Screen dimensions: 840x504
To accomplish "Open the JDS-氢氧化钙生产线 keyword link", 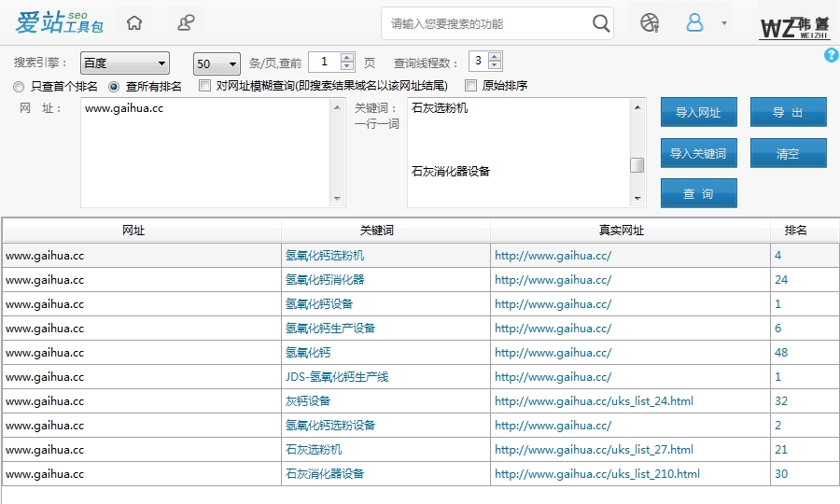I will (x=336, y=377).
